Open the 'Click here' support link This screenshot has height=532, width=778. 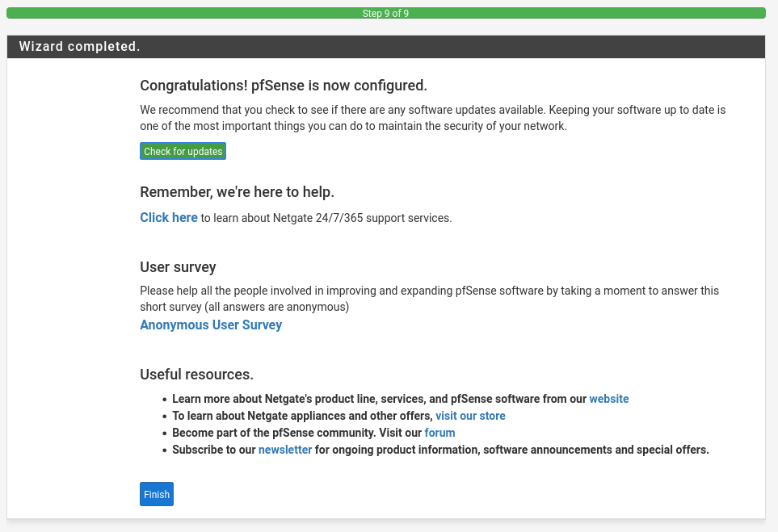169,217
